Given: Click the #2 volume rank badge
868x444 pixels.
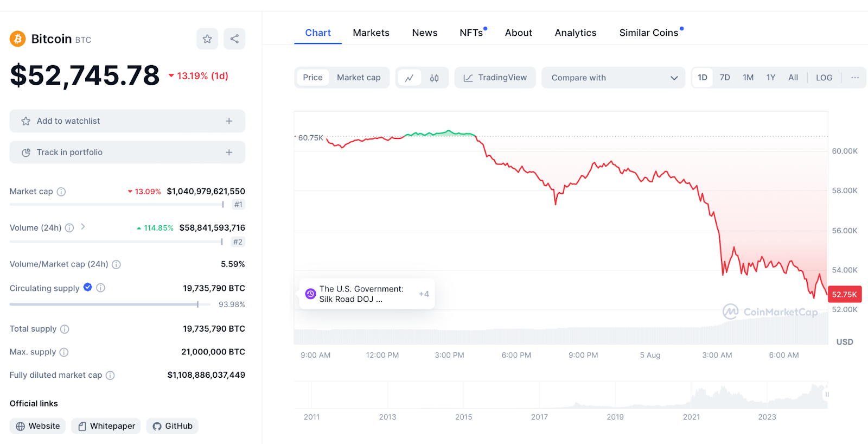Looking at the screenshot, I should click(x=238, y=242).
